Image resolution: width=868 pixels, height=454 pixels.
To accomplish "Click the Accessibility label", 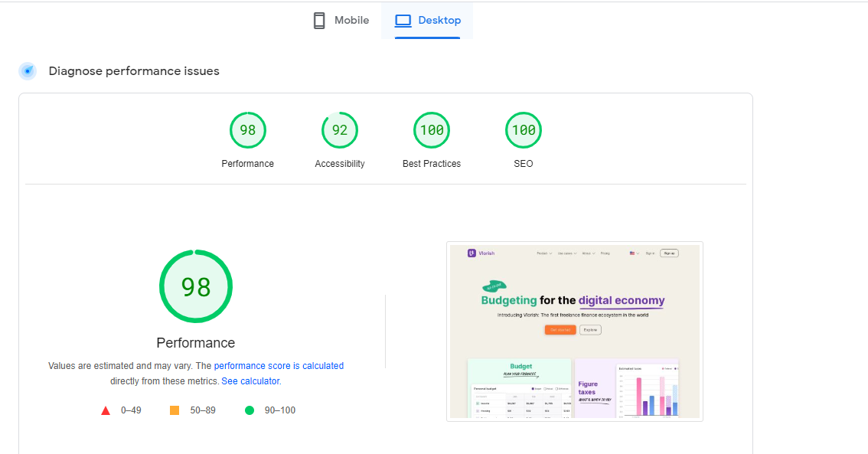I will pyautogui.click(x=339, y=163).
